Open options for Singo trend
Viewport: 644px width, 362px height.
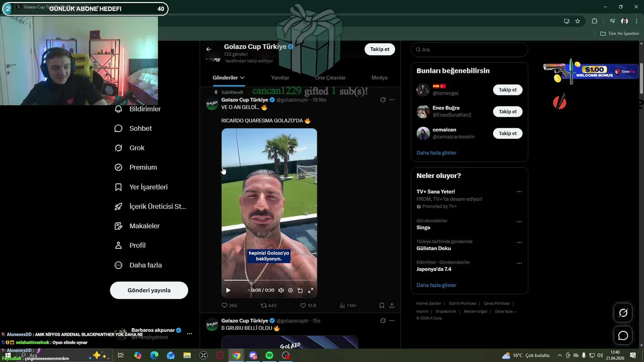(519, 222)
